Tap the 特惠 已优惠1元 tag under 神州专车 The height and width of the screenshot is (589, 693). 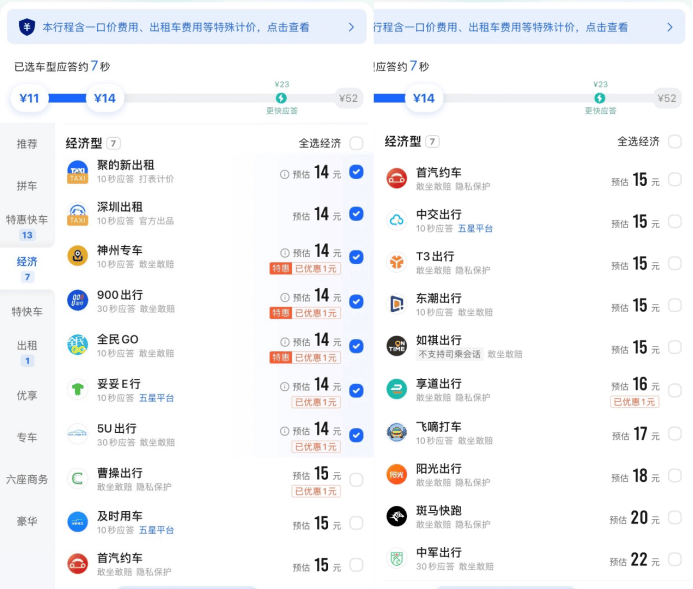[x=305, y=269]
